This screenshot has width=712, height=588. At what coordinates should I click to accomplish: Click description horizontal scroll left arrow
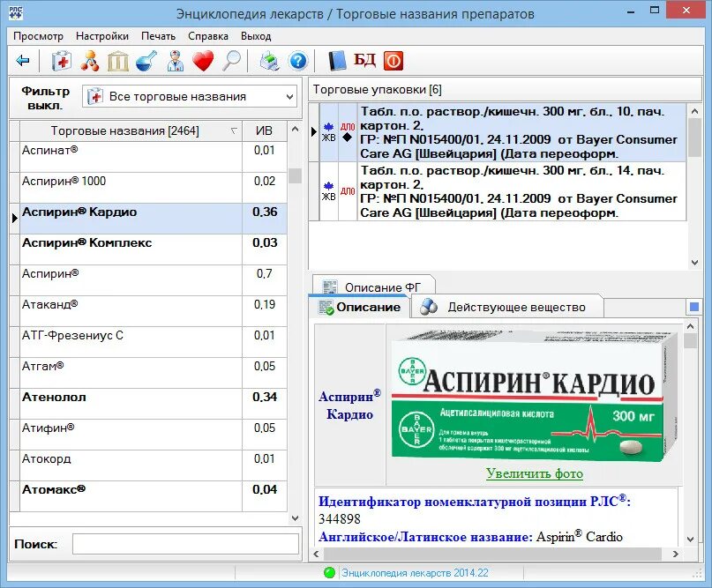click(317, 554)
